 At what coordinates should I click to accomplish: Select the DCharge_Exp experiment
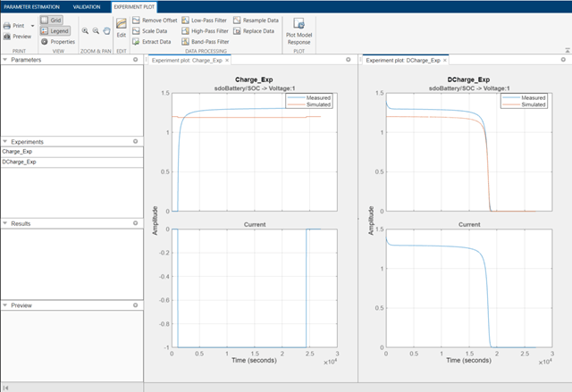(71, 163)
